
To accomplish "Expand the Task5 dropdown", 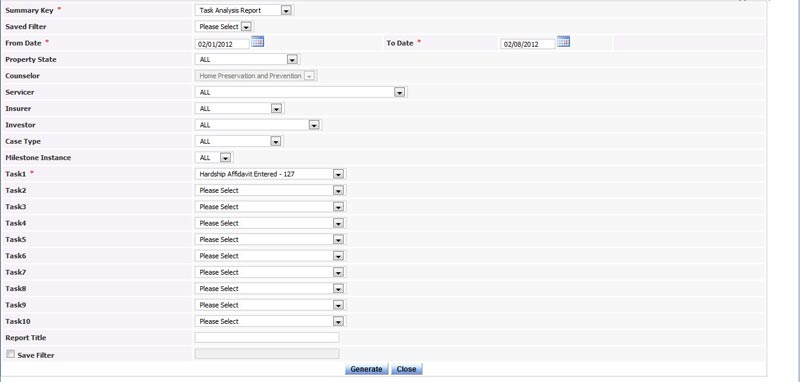I will point(270,239).
